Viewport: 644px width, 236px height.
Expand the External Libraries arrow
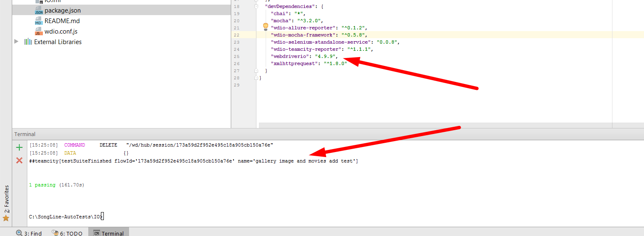(16, 42)
